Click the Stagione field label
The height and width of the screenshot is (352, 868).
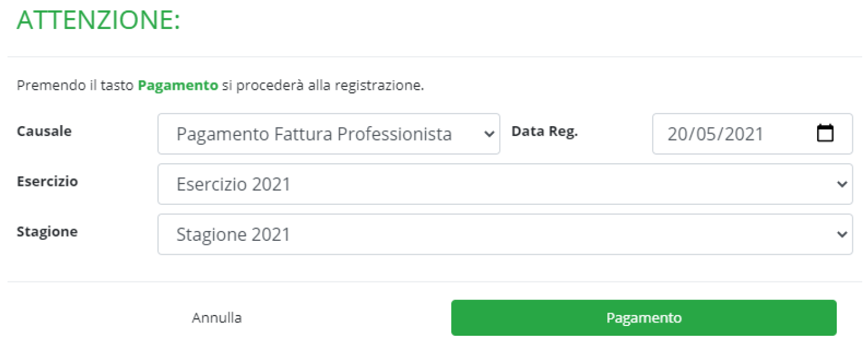47,232
